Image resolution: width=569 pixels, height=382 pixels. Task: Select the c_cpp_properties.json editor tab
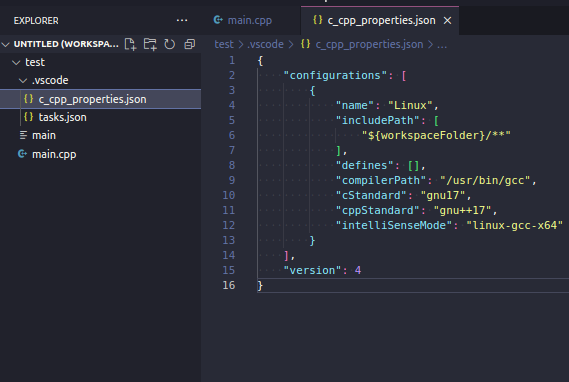click(381, 20)
